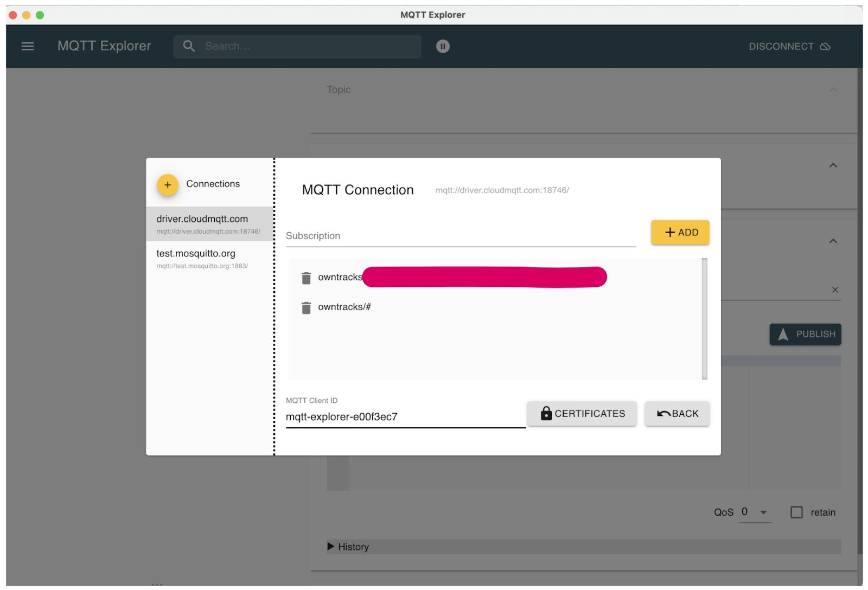This screenshot has height=590, width=868.
Task: Click the cloud-off icon beside Disconnect
Action: (x=825, y=46)
